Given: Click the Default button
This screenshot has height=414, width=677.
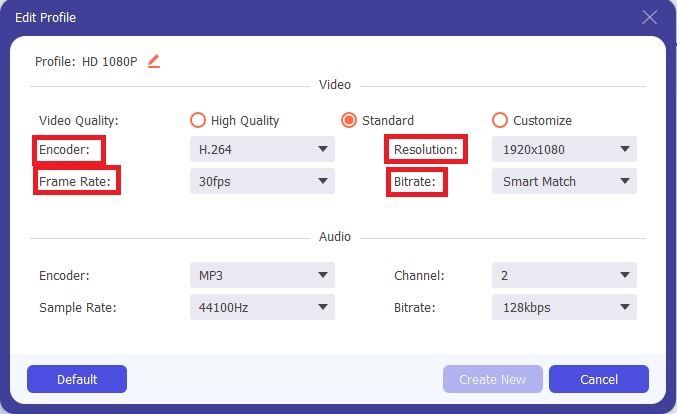Looking at the screenshot, I should coord(77,379).
